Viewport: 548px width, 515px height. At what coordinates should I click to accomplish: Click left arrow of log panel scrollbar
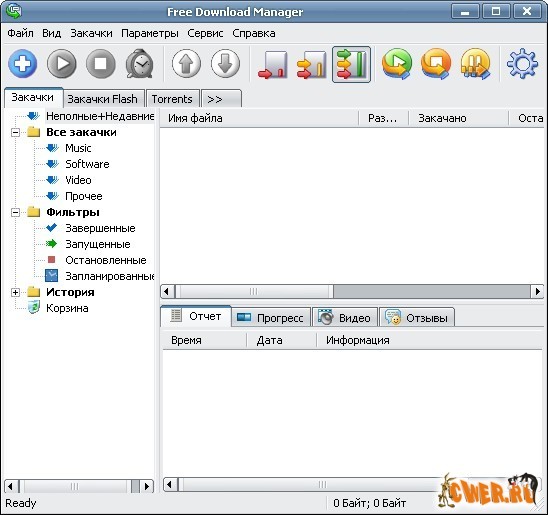point(170,485)
